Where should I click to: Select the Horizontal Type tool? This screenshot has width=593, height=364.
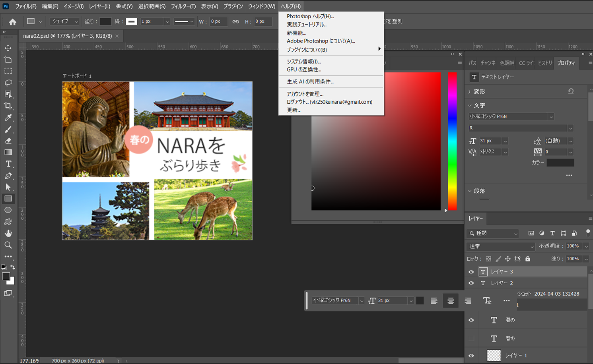8,164
